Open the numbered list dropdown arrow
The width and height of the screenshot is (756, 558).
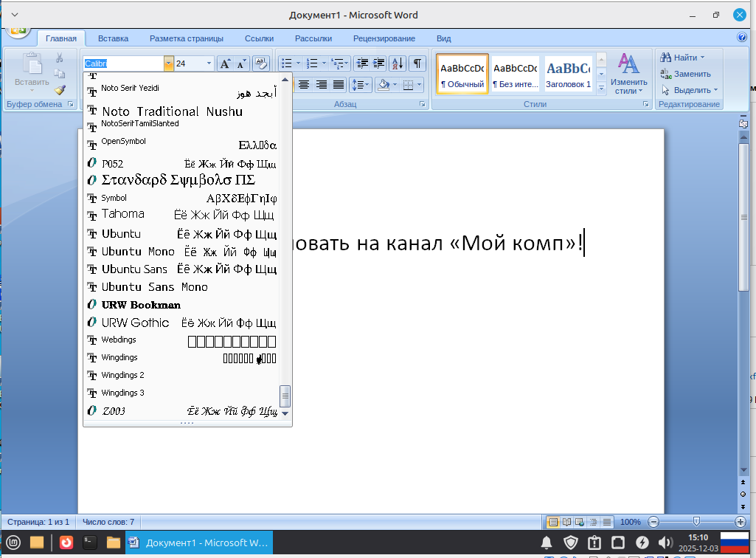coord(323,63)
